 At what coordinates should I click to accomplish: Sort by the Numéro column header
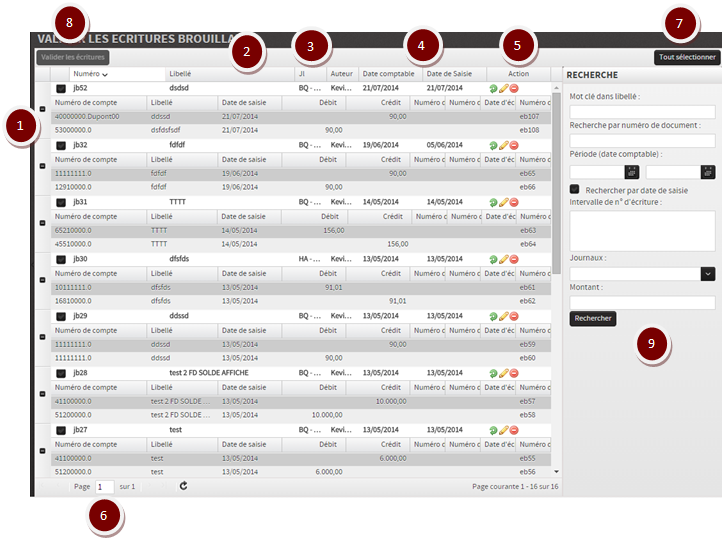click(x=90, y=74)
